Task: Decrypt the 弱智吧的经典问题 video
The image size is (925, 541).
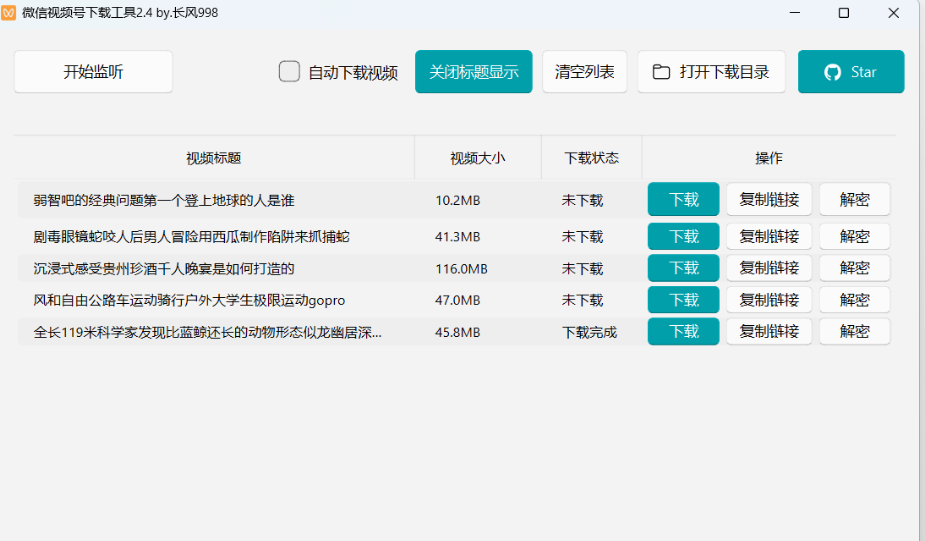Action: click(854, 200)
